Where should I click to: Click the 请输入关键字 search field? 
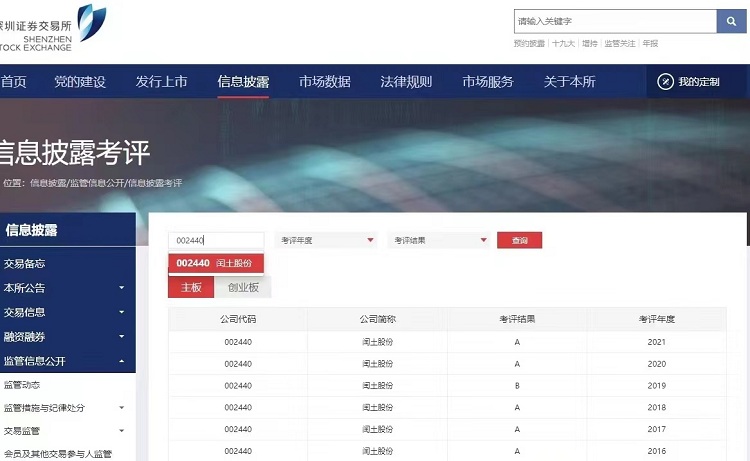614,21
